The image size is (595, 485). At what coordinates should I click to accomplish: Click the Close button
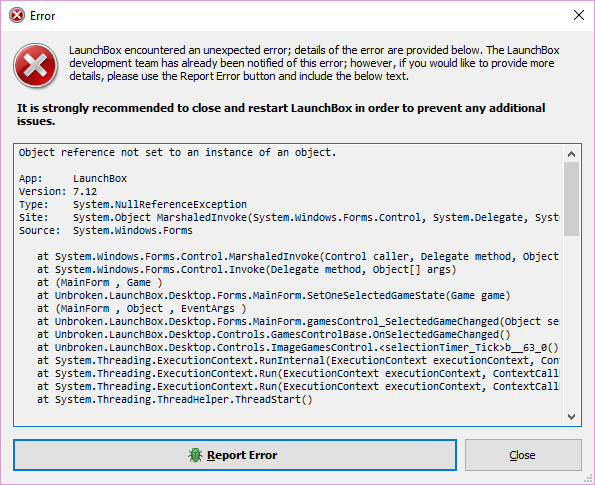[x=523, y=455]
